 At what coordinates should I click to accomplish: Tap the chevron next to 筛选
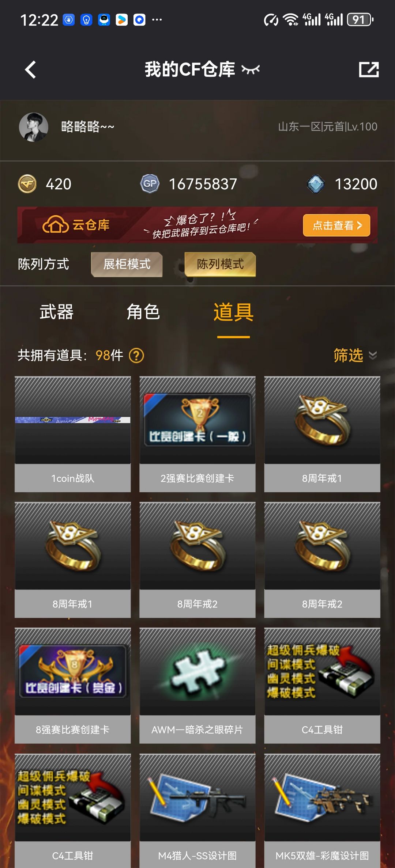pos(373,355)
